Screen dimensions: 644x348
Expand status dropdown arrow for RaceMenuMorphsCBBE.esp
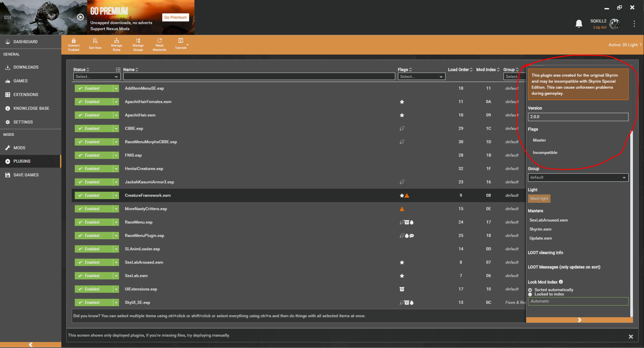[x=116, y=142]
